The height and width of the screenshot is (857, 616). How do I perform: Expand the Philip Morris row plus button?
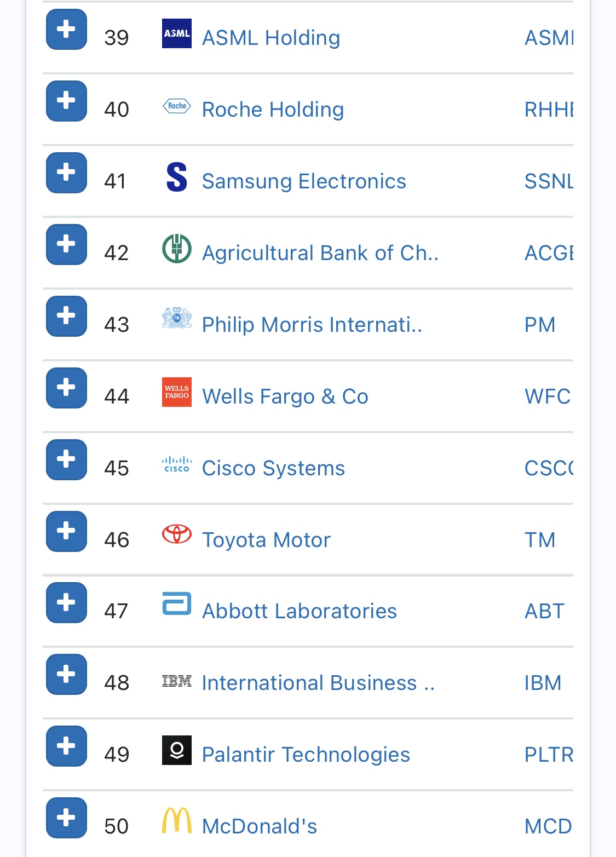pos(66,316)
